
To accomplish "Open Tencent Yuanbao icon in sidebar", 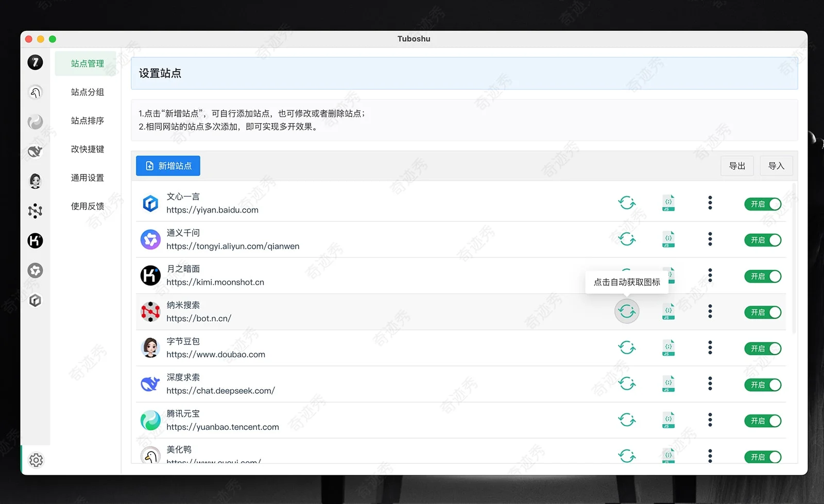I will tap(35, 122).
